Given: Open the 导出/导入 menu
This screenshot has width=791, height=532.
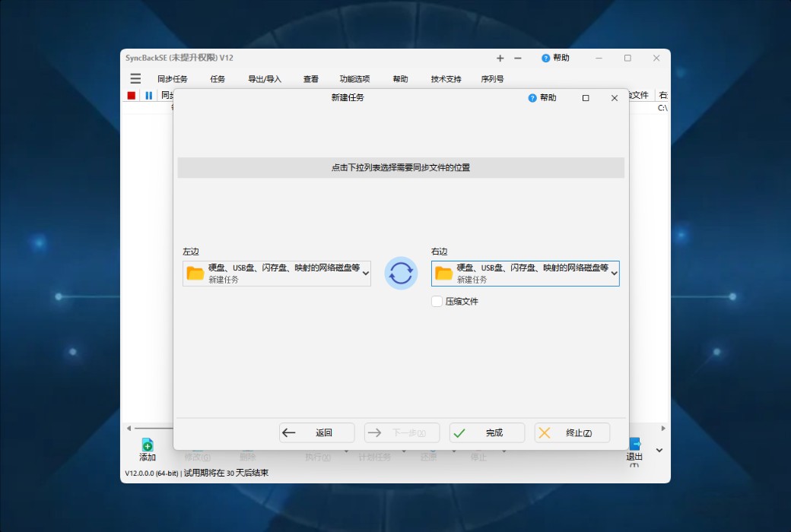Looking at the screenshot, I should (x=263, y=78).
